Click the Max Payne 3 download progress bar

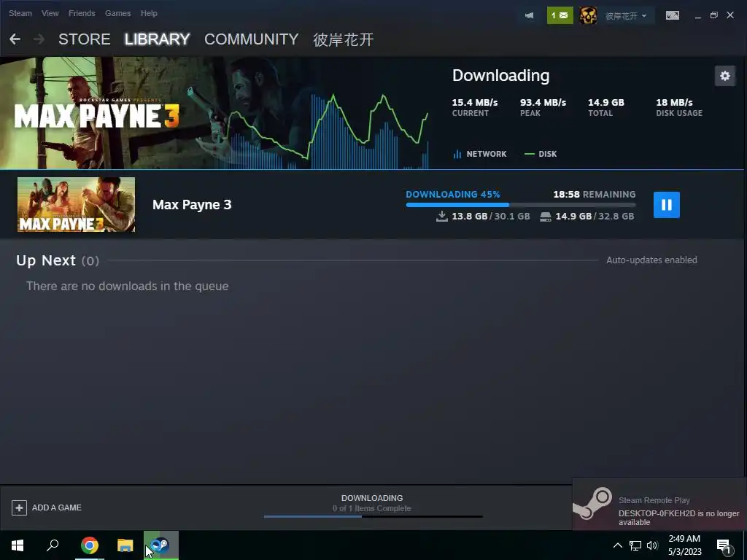pos(521,205)
